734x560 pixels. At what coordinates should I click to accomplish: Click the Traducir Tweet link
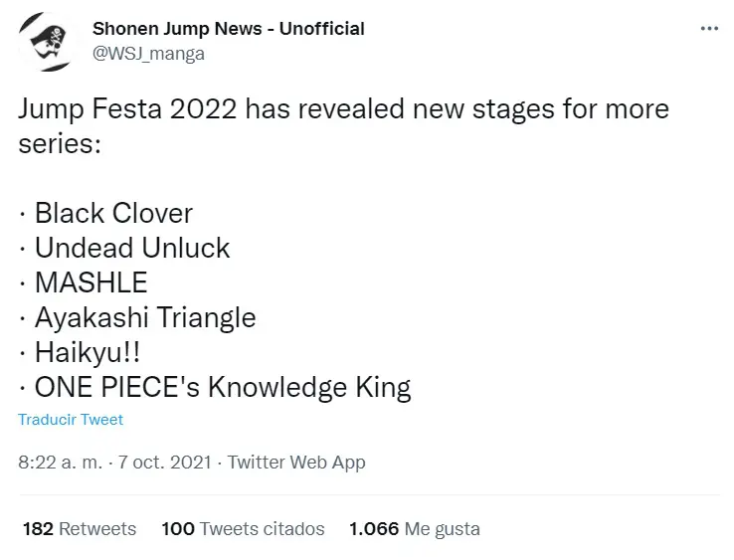coord(71,419)
